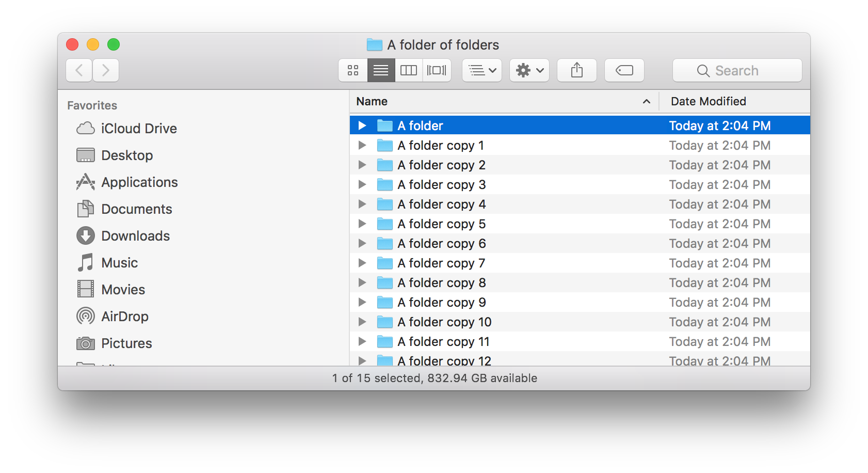
Task: Expand the 'A folder' disclosure triangle
Action: point(362,125)
